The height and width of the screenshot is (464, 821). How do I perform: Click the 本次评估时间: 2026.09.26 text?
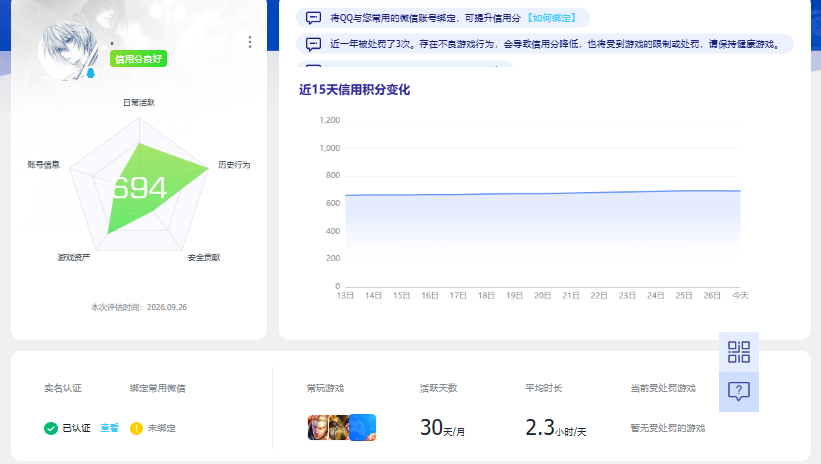pyautogui.click(x=139, y=307)
